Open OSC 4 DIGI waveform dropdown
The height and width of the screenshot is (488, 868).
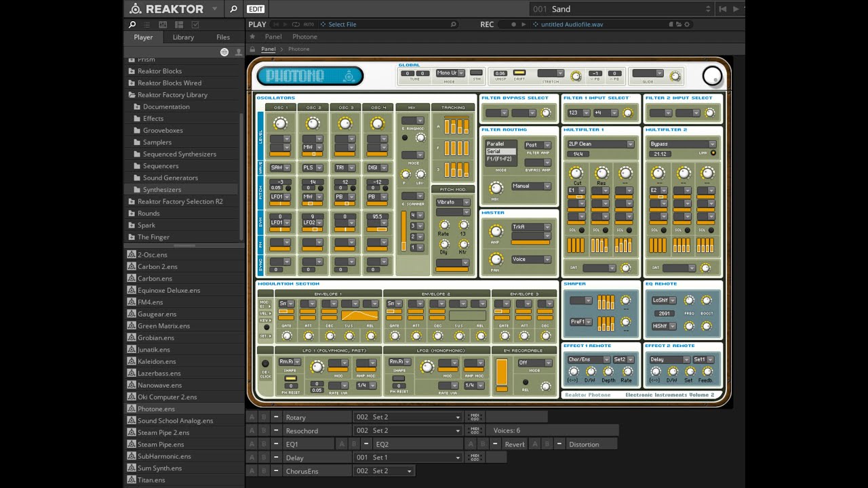point(376,167)
